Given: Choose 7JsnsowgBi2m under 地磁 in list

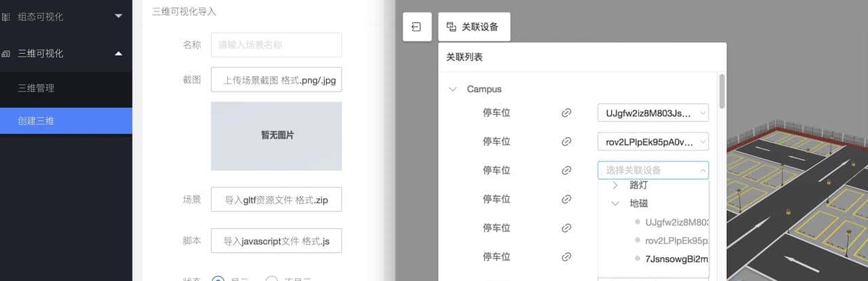Looking at the screenshot, I should tap(677, 259).
